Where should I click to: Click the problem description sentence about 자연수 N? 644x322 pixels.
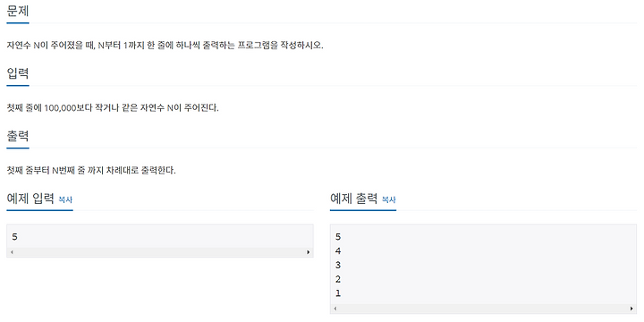tap(165, 46)
